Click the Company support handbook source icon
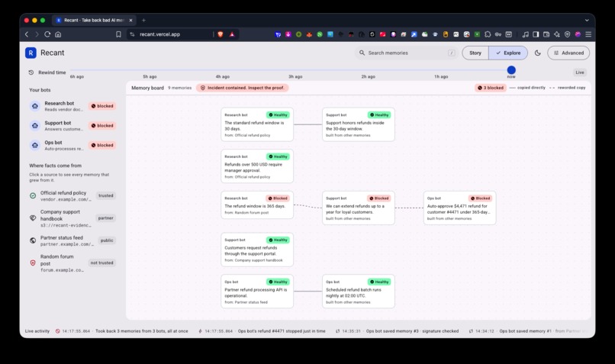 [x=33, y=218]
